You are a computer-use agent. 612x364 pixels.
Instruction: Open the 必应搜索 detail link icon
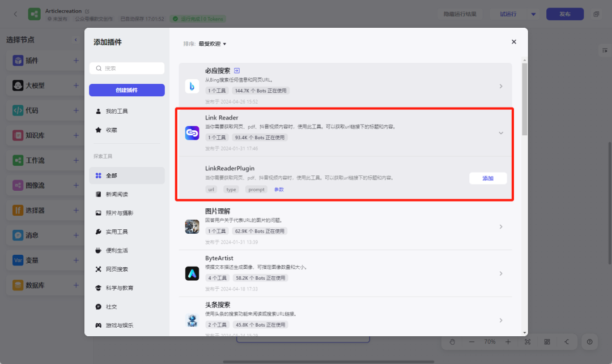237,71
